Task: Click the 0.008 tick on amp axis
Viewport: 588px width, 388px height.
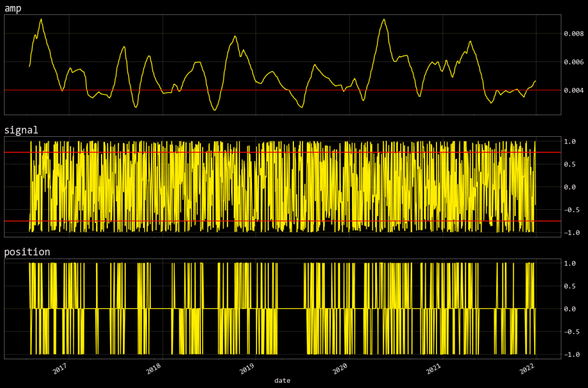Action: (574, 34)
